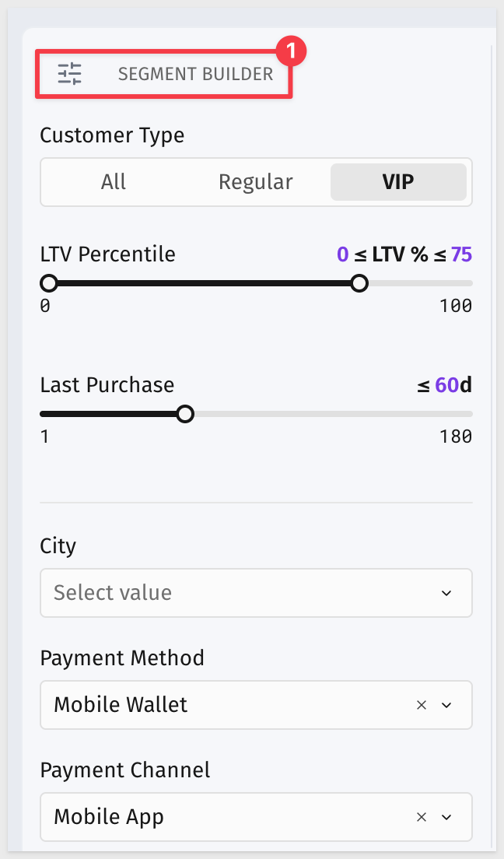
Task: Click the filter sliders icon beside Segment Builder
Action: (69, 74)
